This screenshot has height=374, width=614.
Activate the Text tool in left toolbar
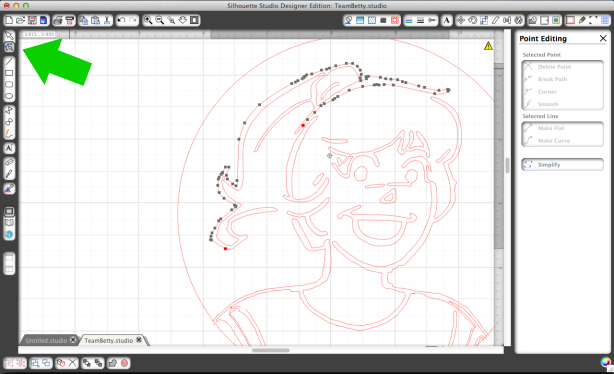click(9, 148)
